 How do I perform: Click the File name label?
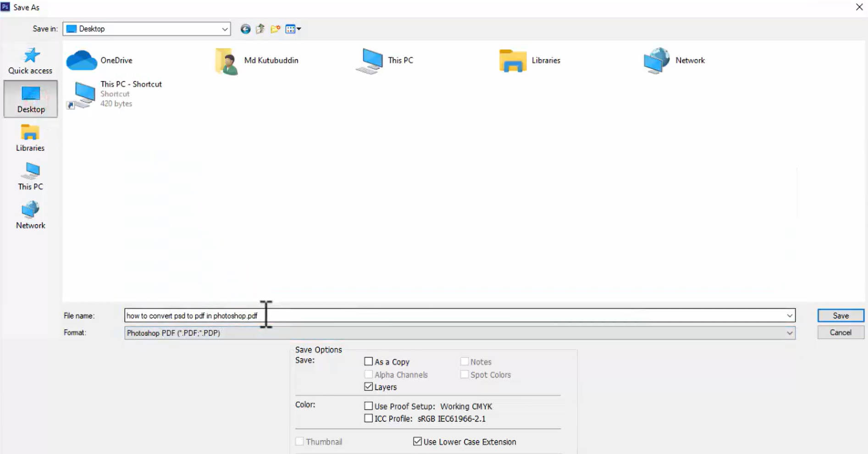coord(79,316)
